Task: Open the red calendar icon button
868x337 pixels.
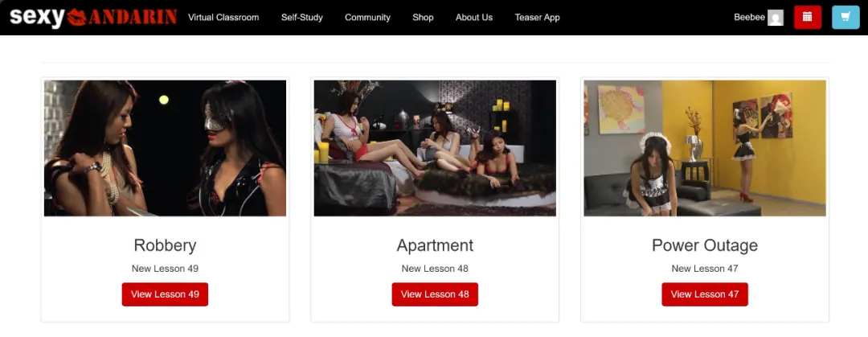Action: [807, 17]
